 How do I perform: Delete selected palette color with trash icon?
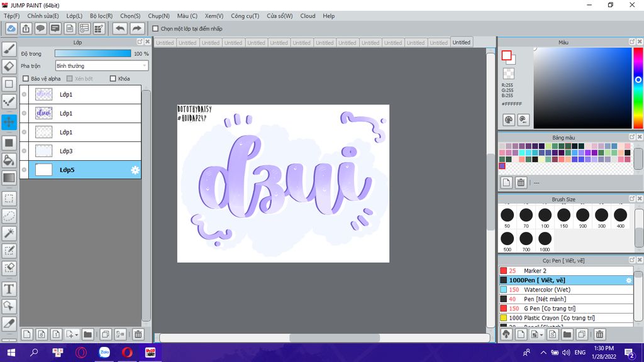(x=521, y=183)
